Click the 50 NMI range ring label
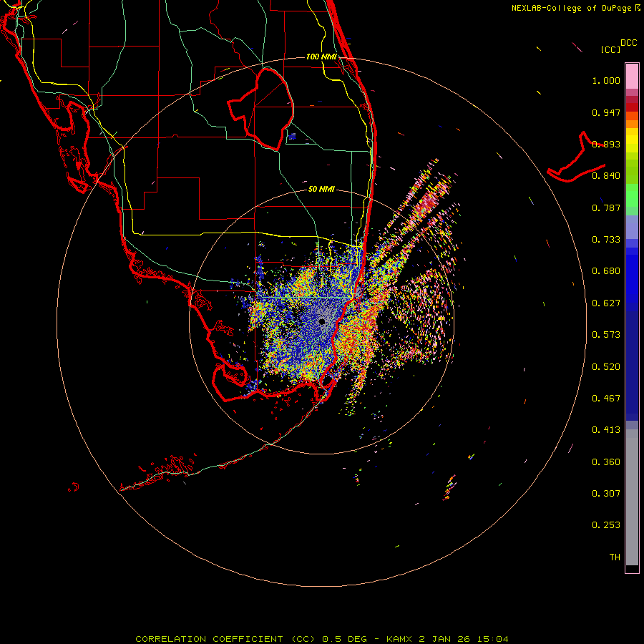 pyautogui.click(x=321, y=190)
